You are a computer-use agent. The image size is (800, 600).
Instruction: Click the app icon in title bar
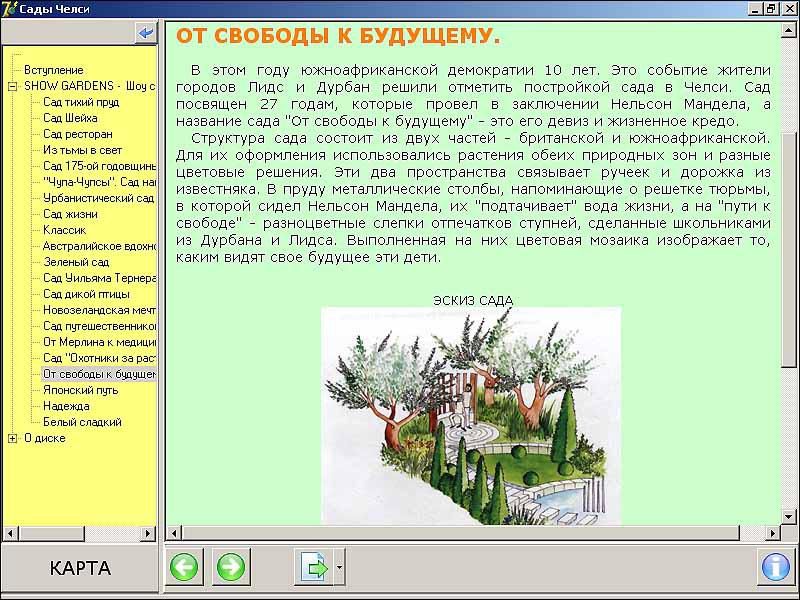point(9,8)
